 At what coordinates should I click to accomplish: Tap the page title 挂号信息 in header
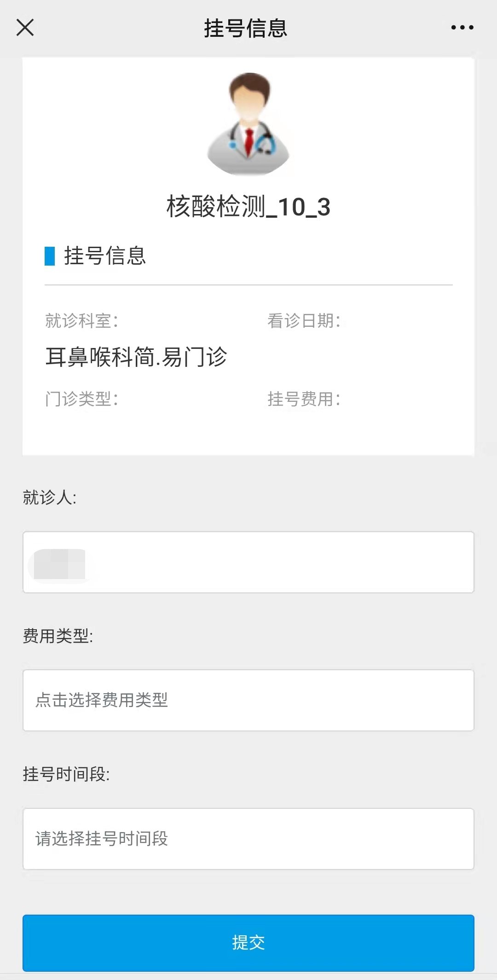click(246, 29)
